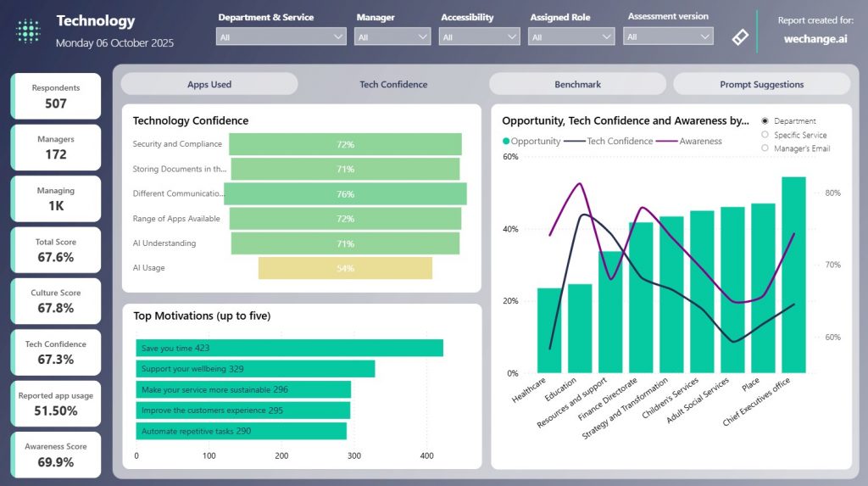Expand the Assigned Role dropdown
The image size is (868, 486).
[571, 37]
